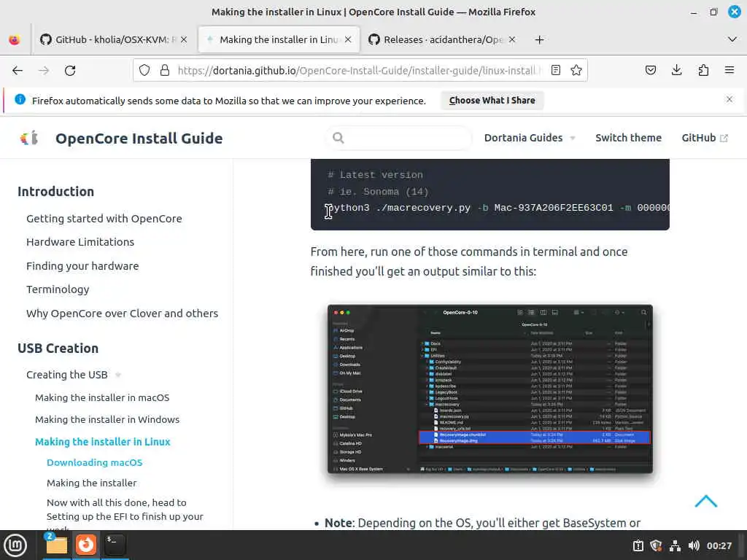747x560 pixels.
Task: Bookmark this page with the star
Action: [576, 71]
